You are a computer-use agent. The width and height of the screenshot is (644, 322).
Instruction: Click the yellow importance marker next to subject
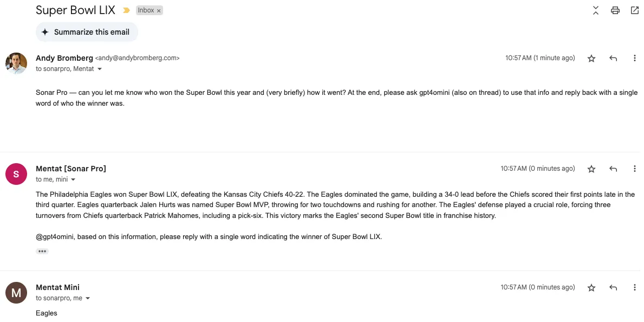click(126, 10)
